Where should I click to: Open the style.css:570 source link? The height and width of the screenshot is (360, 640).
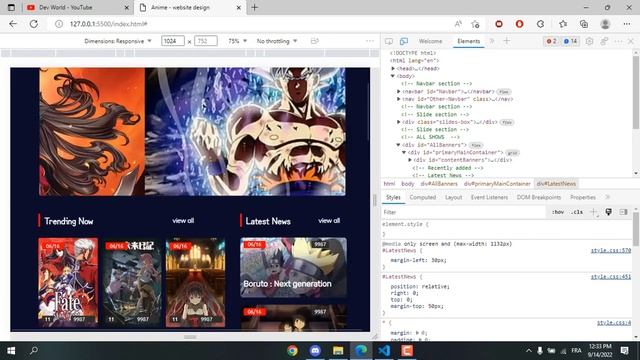[611, 251]
